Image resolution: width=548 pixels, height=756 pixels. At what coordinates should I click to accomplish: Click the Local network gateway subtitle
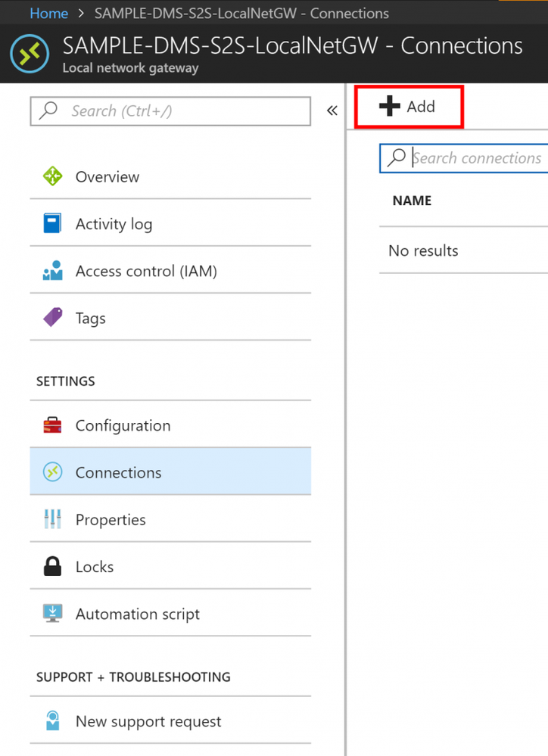coord(131,68)
